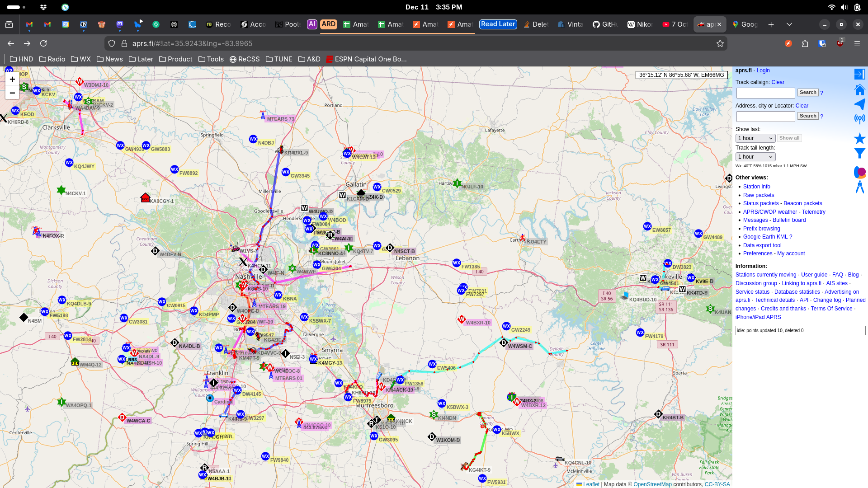This screenshot has width=868, height=488.
Task: Open the blue funnel filter icon
Action: tap(859, 153)
